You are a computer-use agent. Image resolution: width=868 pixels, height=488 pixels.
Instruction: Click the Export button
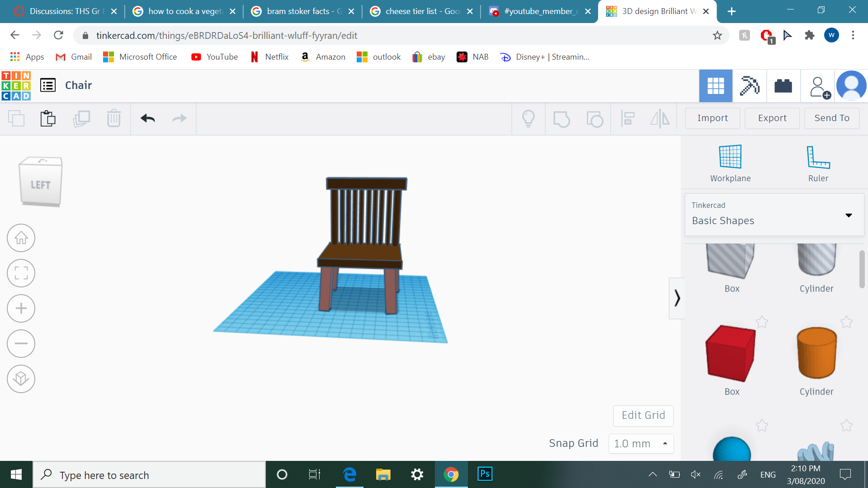[772, 118]
